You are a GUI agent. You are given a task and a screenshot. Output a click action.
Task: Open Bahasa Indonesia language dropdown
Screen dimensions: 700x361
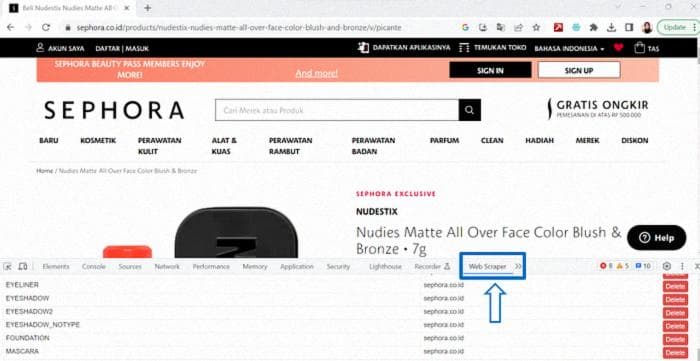569,49
